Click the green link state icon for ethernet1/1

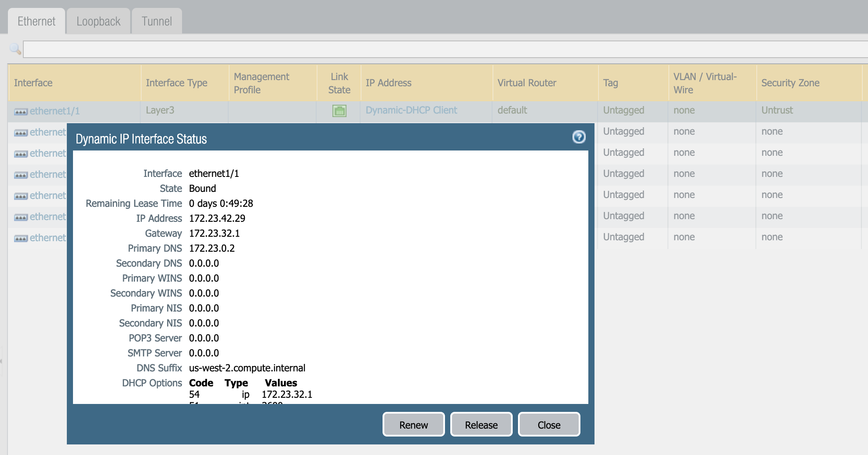[x=339, y=111]
